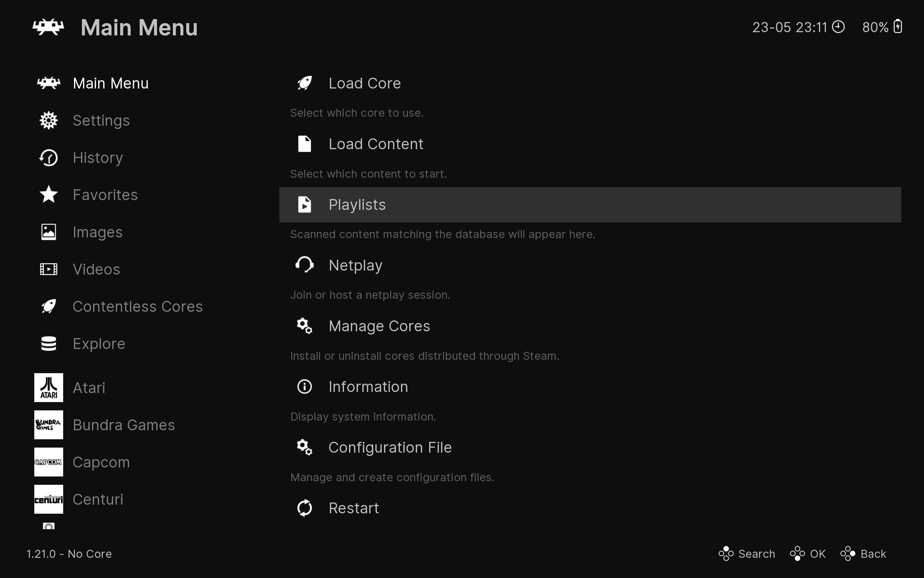
Task: Click the OK label in footer
Action: (x=818, y=554)
